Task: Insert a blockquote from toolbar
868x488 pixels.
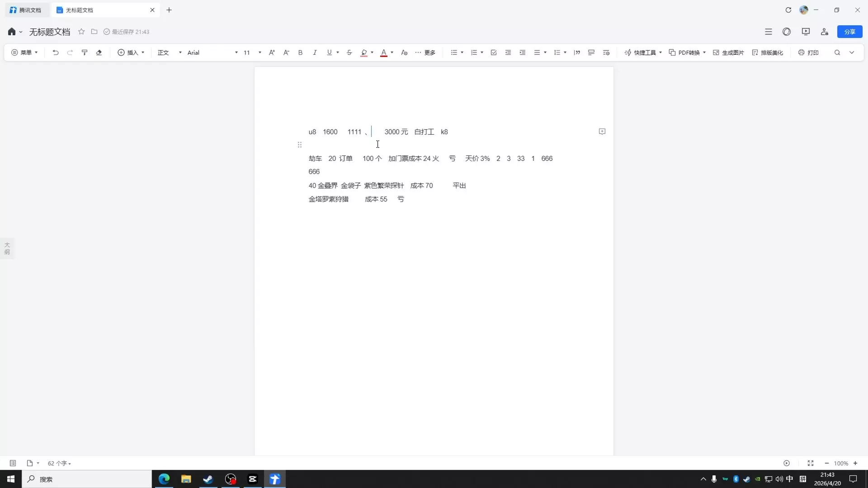Action: pos(577,52)
